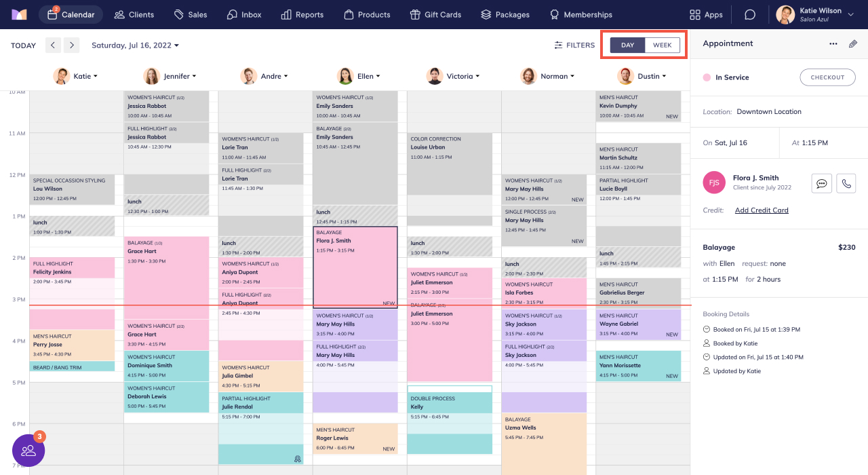Open the Gift Cards tab
This screenshot has width=868, height=475.
click(x=436, y=14)
